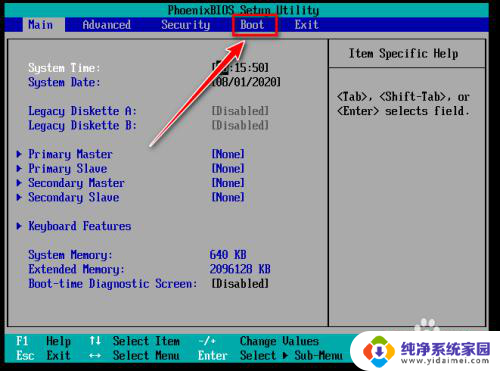Click the Secondary Slave None value

[228, 197]
